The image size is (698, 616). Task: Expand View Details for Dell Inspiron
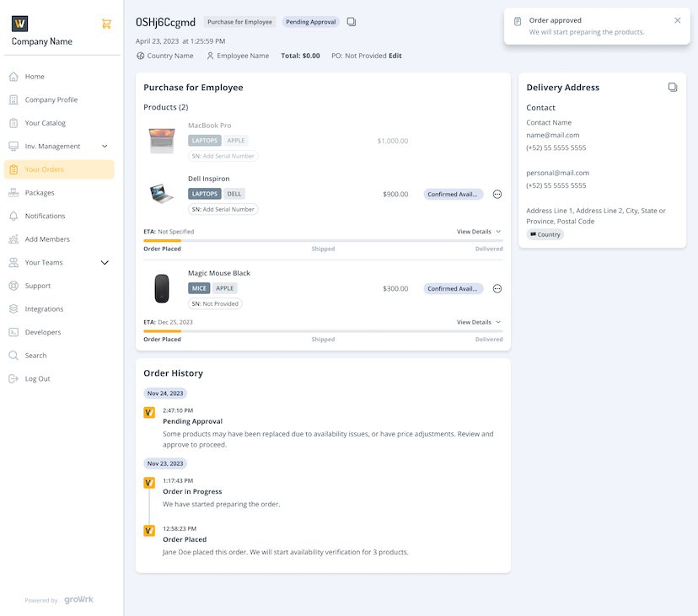[x=478, y=231]
